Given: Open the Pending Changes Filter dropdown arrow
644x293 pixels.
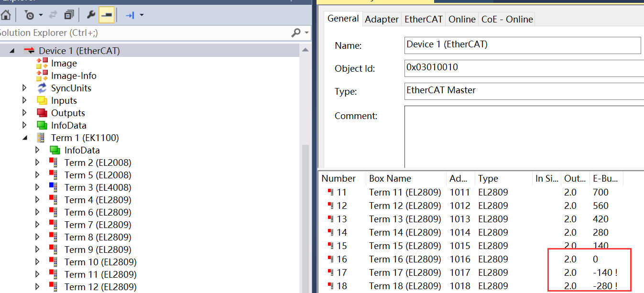Looking at the screenshot, I should (41, 15).
